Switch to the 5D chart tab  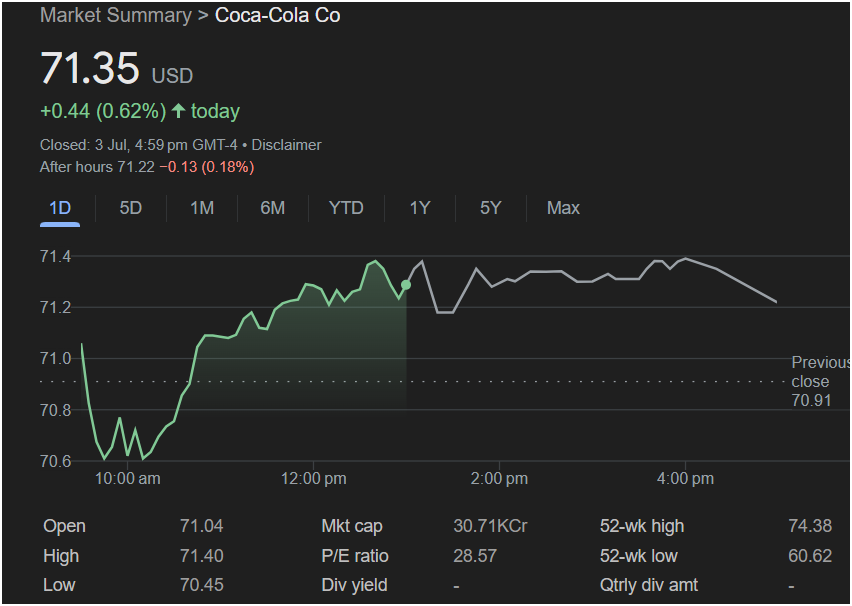(x=130, y=208)
